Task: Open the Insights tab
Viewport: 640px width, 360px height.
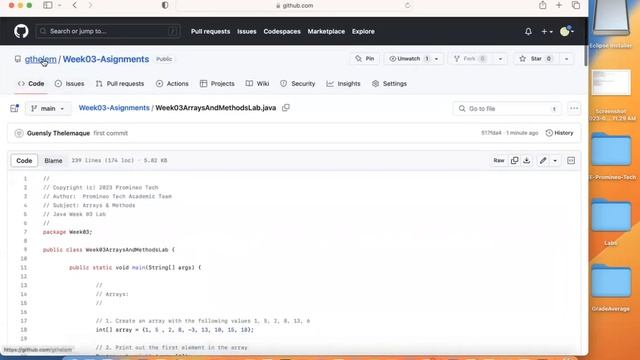Action: coord(343,84)
